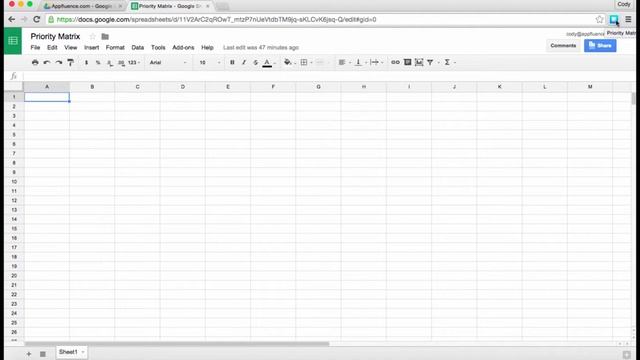Open the Insert menu
Image resolution: width=640 pixels, height=360 pixels.
pos(91,47)
